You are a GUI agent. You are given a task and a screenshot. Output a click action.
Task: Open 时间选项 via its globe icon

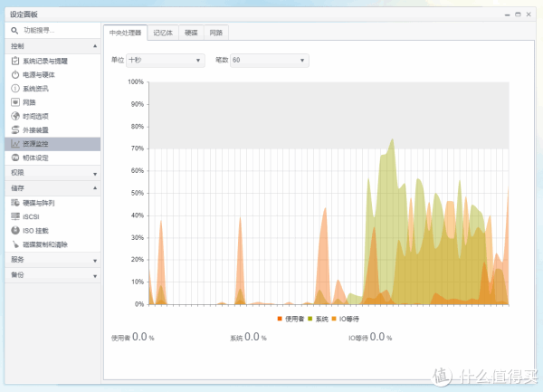[x=15, y=116]
